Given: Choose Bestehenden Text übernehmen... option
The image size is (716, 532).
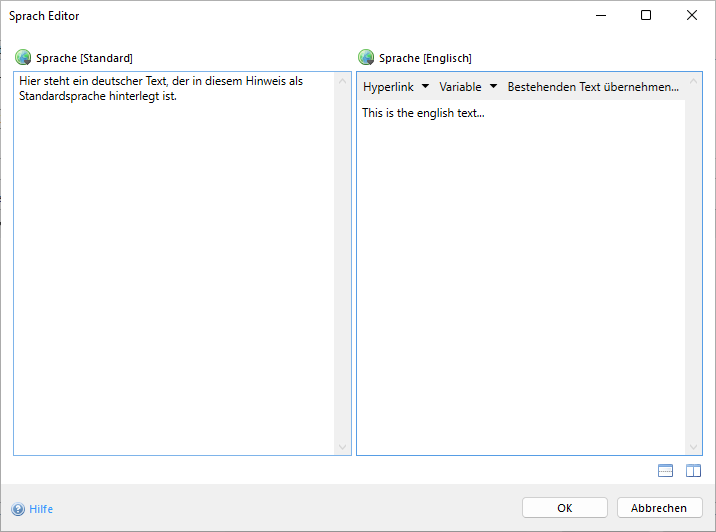Looking at the screenshot, I should point(593,87).
